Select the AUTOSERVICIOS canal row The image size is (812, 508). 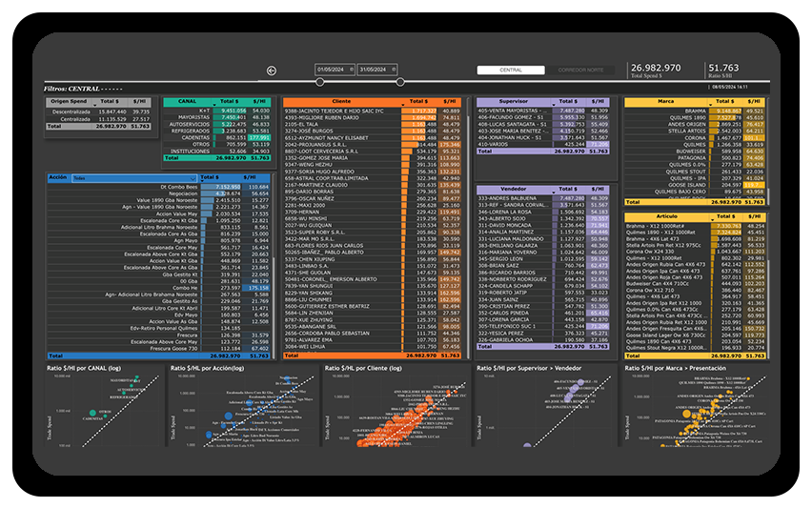tap(217, 124)
